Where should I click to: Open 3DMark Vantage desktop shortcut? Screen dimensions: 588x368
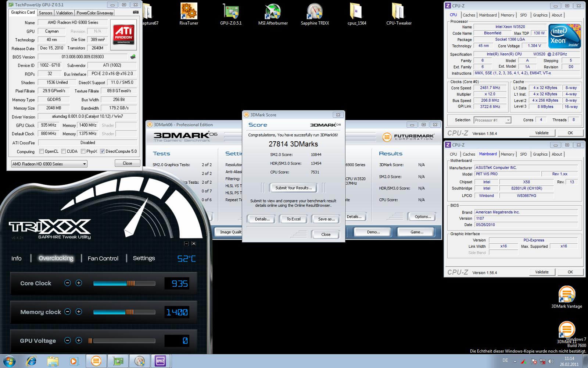(567, 297)
